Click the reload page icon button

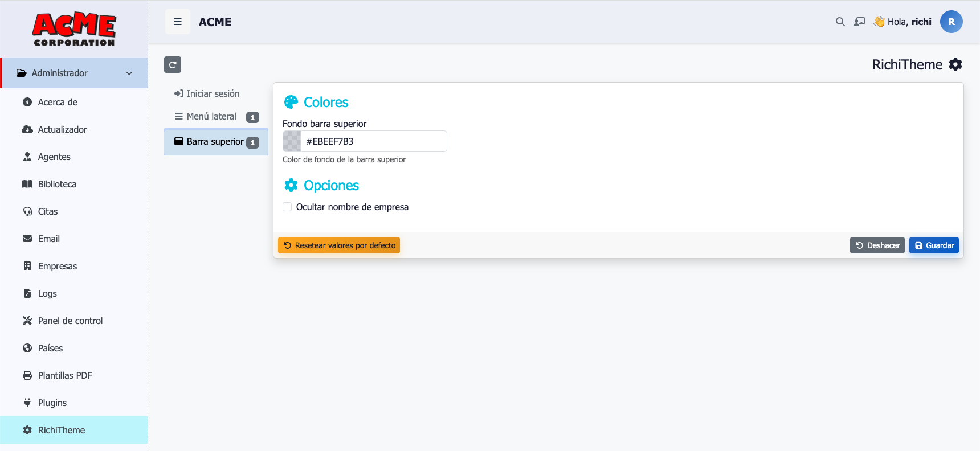tap(173, 64)
